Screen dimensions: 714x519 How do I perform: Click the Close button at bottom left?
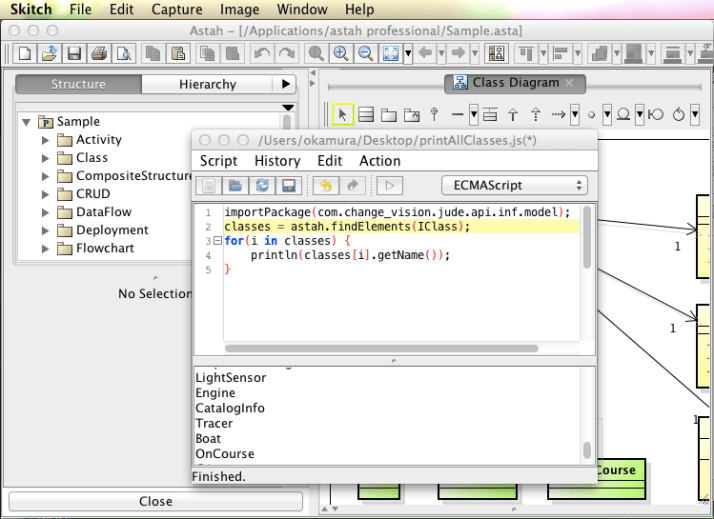156,501
